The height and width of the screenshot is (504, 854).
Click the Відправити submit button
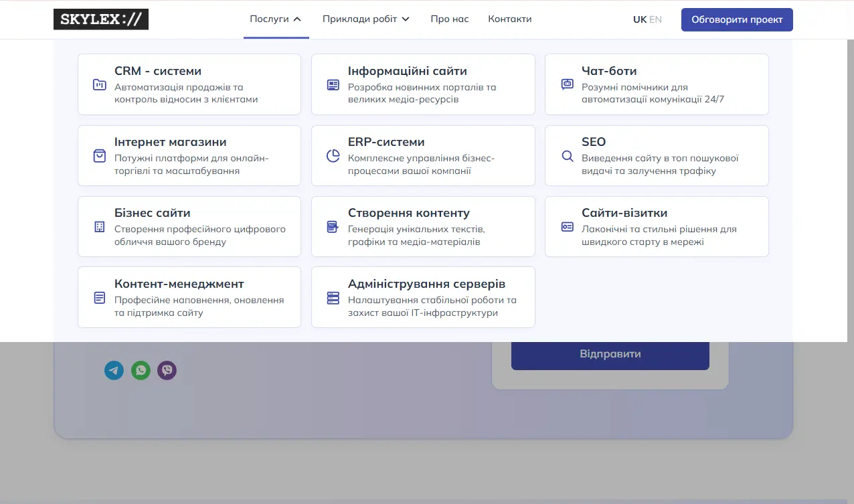(x=610, y=354)
